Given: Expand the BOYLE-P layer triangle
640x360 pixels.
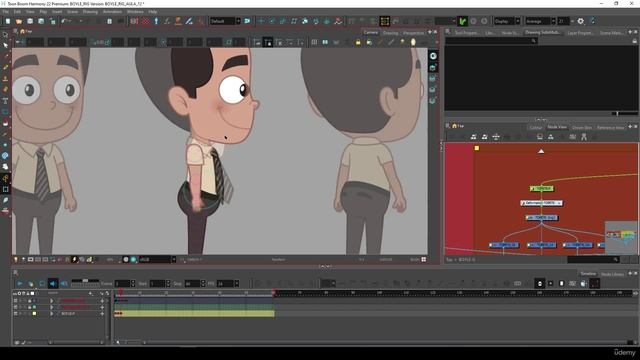Looking at the screenshot, I should click(51, 313).
